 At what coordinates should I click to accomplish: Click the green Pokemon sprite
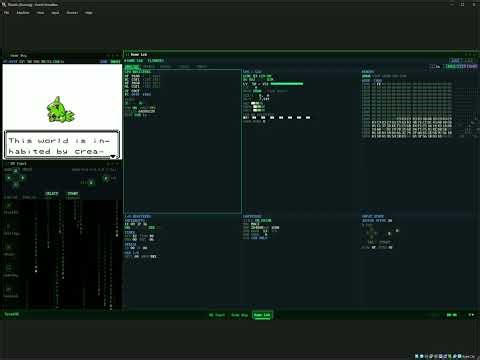pyautogui.click(x=60, y=109)
